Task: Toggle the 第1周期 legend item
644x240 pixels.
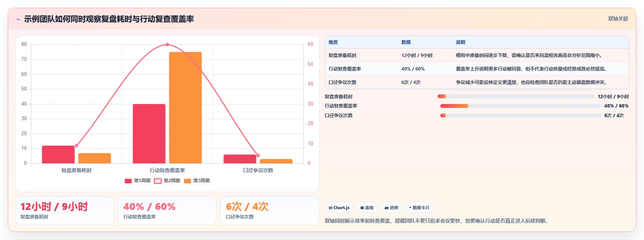Action: coord(138,181)
